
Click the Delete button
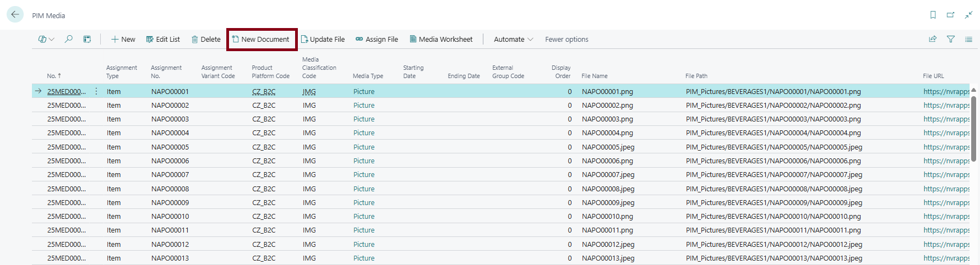point(206,39)
